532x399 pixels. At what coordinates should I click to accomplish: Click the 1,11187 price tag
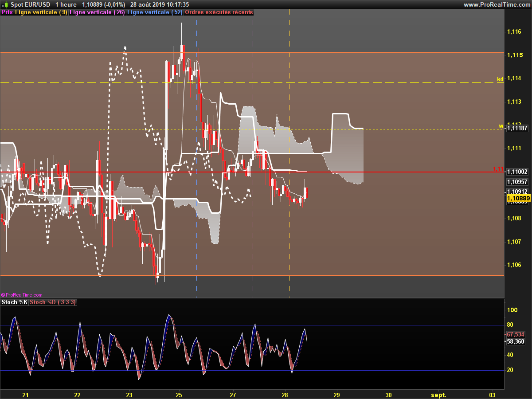point(517,128)
